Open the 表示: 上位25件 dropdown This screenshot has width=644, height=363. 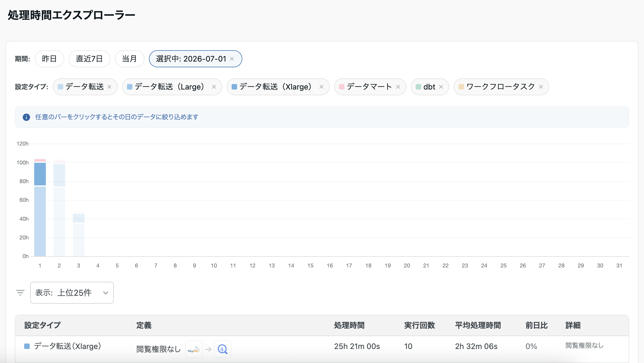[x=72, y=293]
